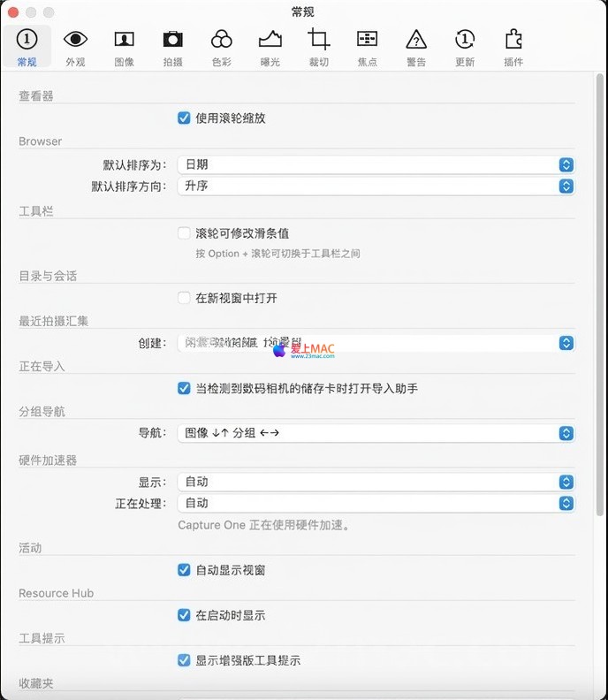This screenshot has width=608, height=700.
Task: Open the 导航 dropdown for group navigation
Action: point(376,432)
